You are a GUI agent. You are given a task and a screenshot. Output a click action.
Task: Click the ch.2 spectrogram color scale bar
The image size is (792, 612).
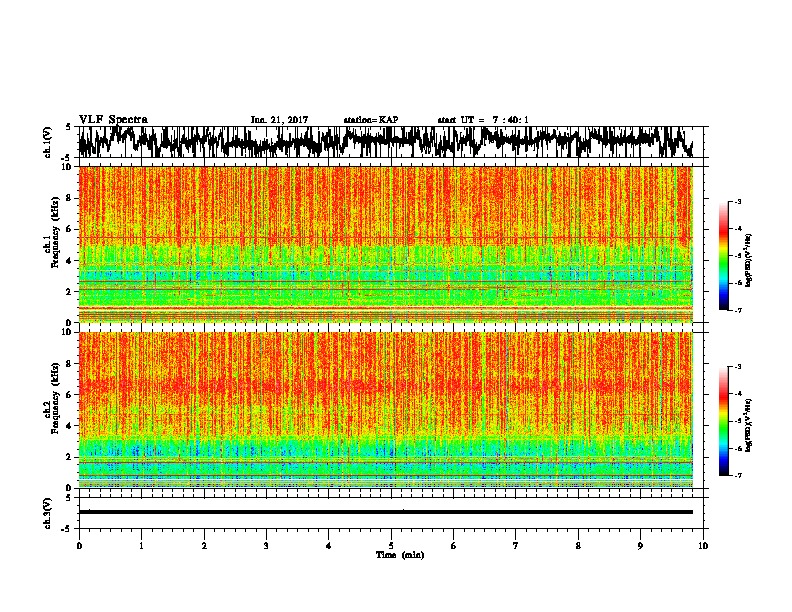pos(724,421)
